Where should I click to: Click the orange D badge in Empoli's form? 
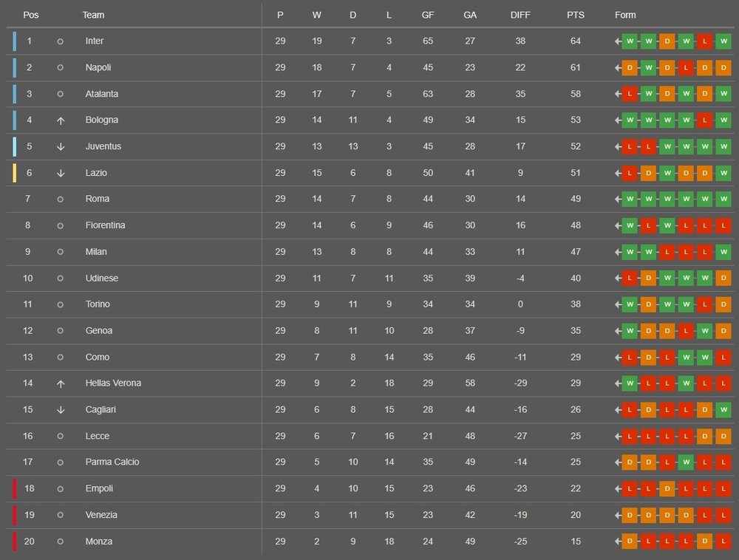[x=667, y=489]
